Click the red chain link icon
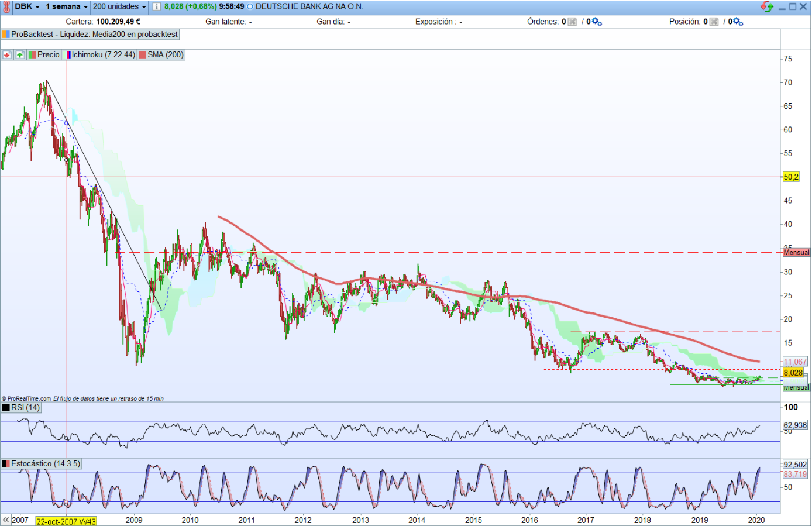Screen dimensions: 812x526 pos(6,7)
